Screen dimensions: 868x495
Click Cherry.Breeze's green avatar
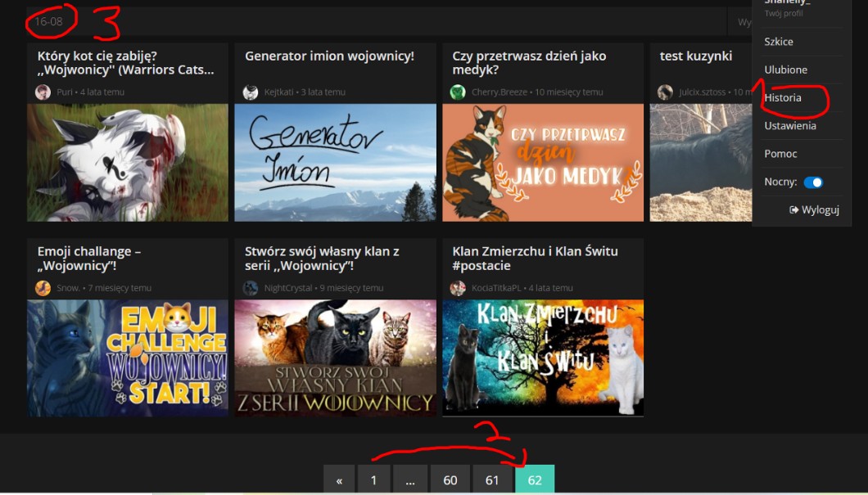point(458,92)
